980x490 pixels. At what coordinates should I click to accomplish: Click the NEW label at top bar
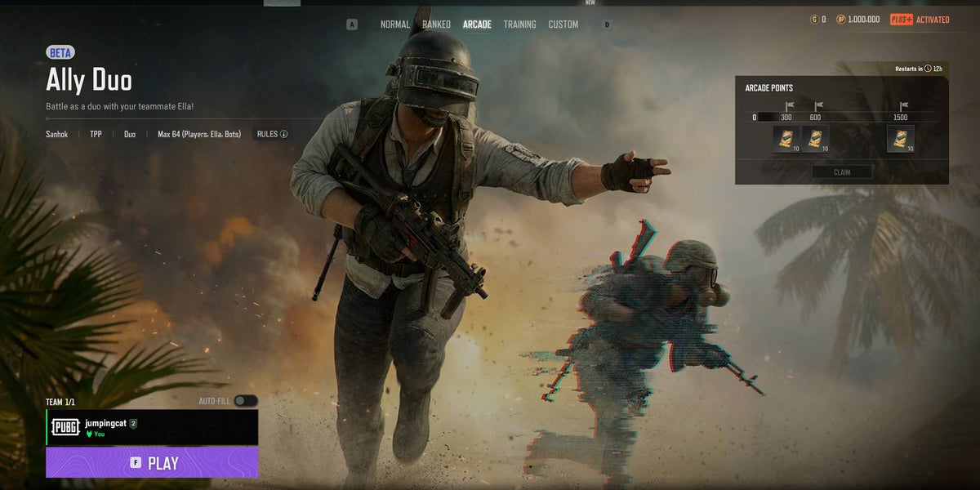(590, 2)
